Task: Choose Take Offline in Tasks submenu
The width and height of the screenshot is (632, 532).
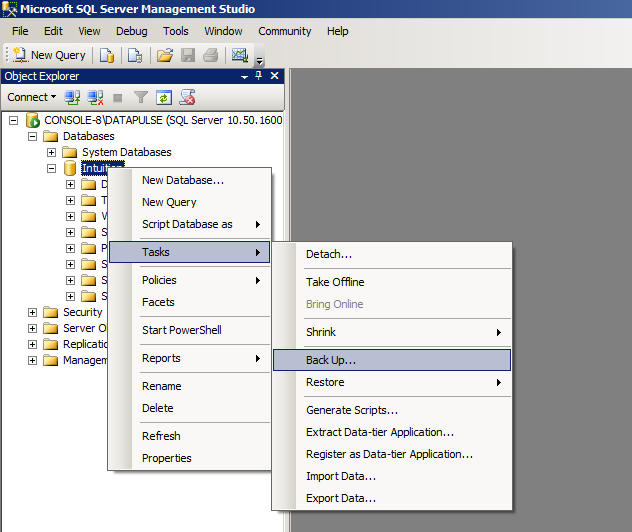Action: (x=392, y=282)
